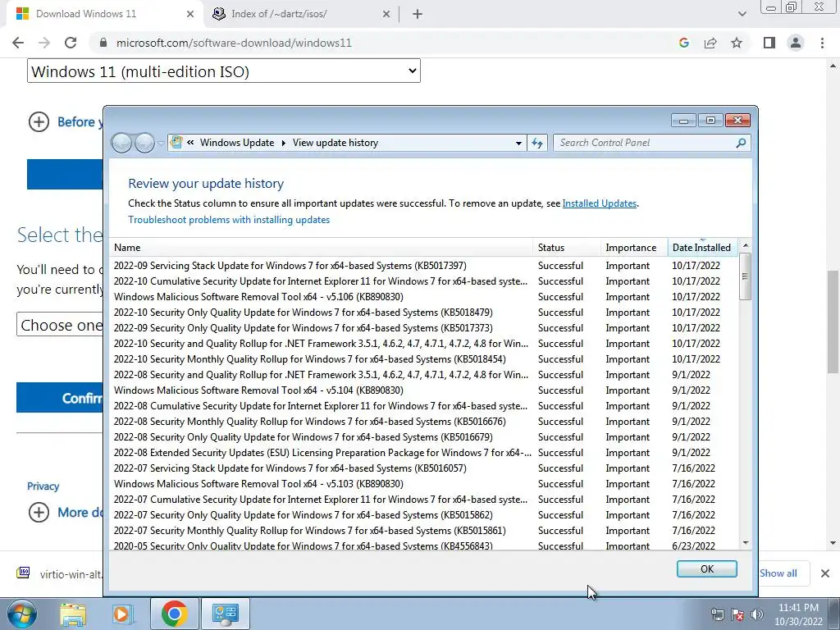Open the volume speaker tray icon
Image resolution: width=840 pixels, height=630 pixels.
tap(756, 614)
